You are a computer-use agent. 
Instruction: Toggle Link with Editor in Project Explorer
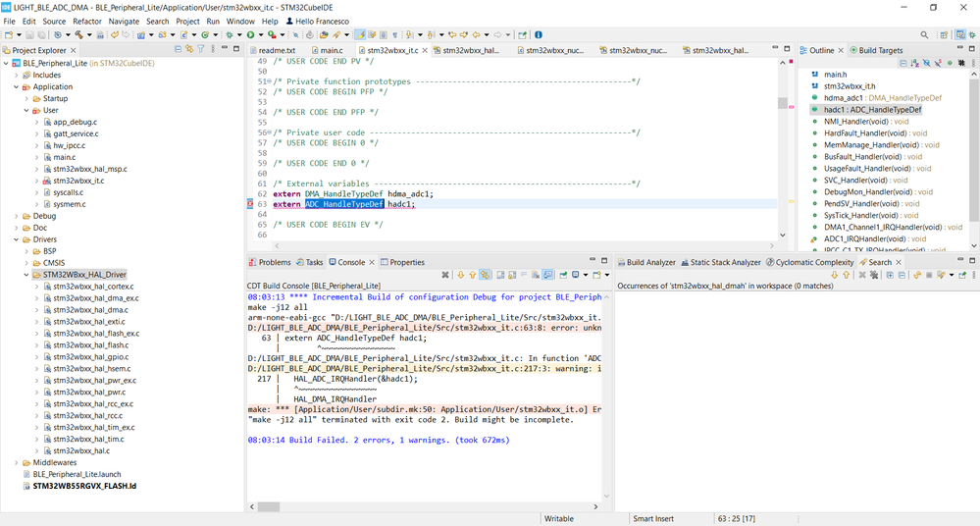point(189,49)
